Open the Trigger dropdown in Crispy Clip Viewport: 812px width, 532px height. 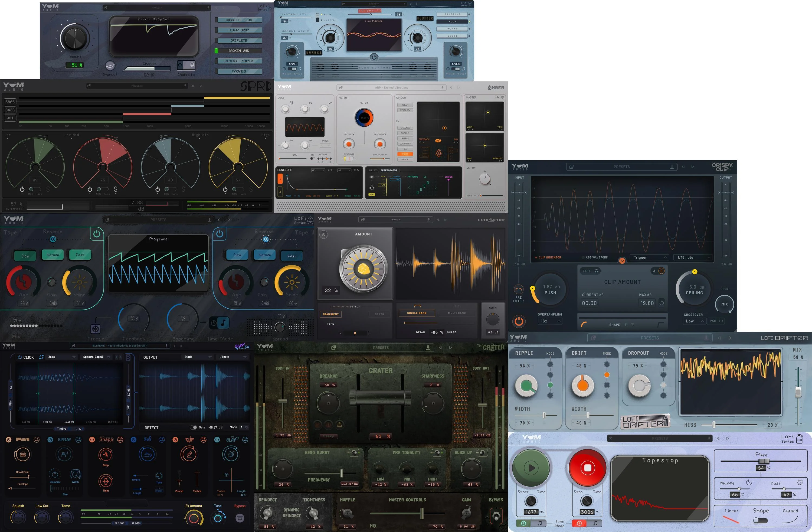click(x=649, y=257)
